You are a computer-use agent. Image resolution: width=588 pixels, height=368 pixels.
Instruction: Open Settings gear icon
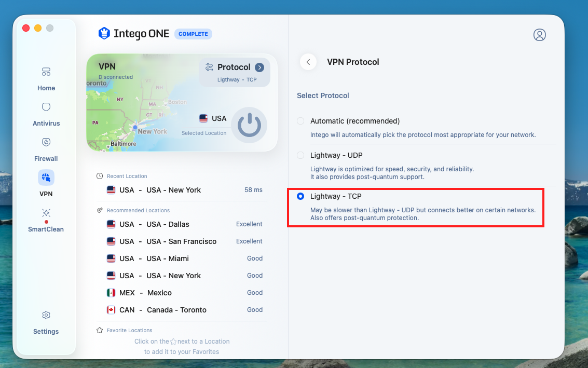point(46,315)
